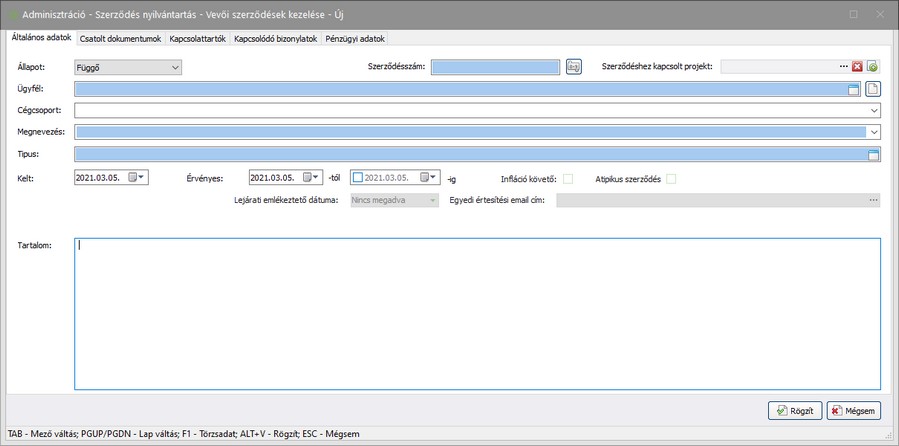
Task: Open calendar for Érvényes start date
Action: (x=311, y=177)
